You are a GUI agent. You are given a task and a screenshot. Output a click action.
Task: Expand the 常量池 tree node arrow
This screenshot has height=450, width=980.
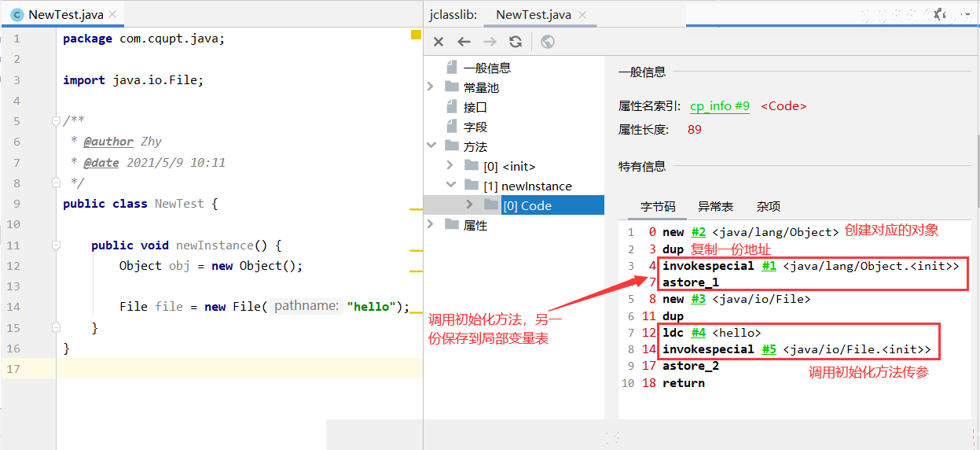431,87
